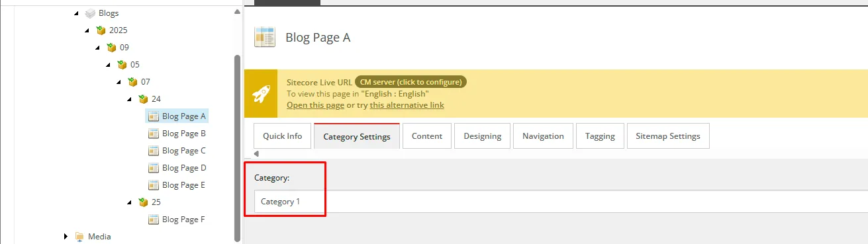The image size is (868, 244).
Task: Click the 05 folder box icon
Action: click(122, 65)
